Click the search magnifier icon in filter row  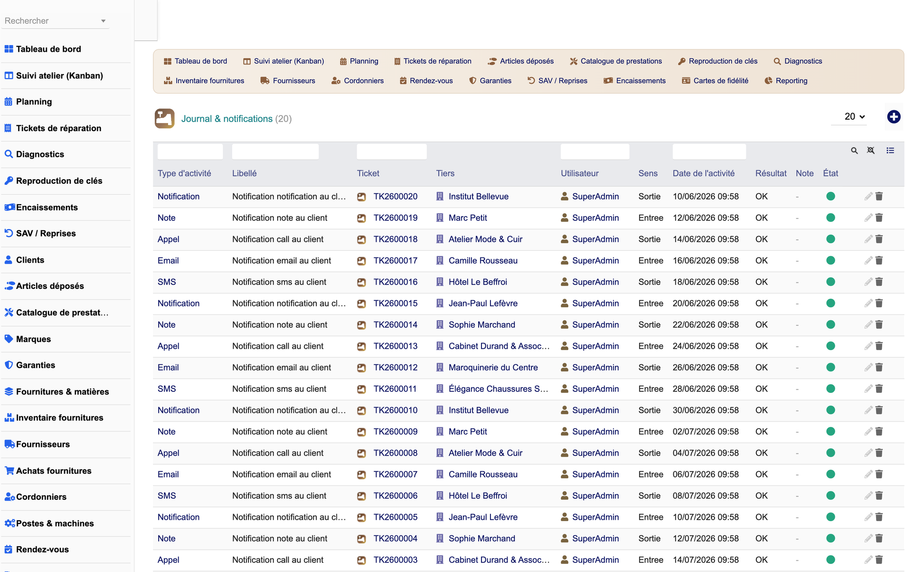[x=854, y=151]
